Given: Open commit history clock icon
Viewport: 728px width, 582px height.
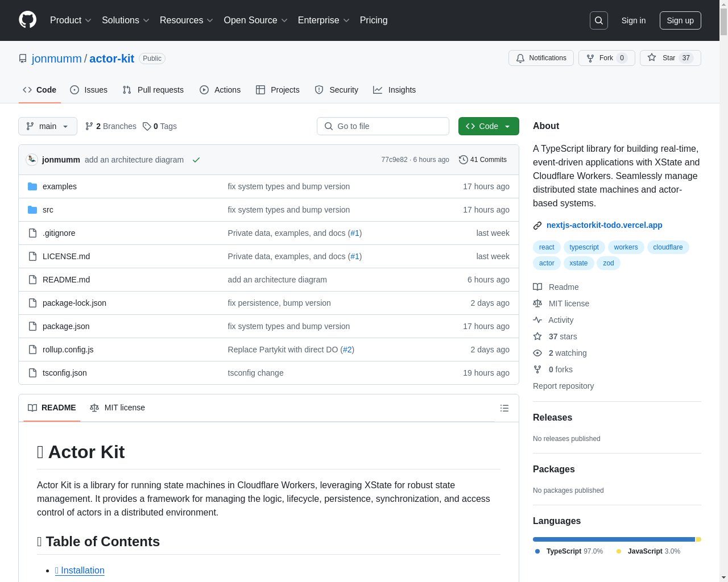Looking at the screenshot, I should click(464, 160).
